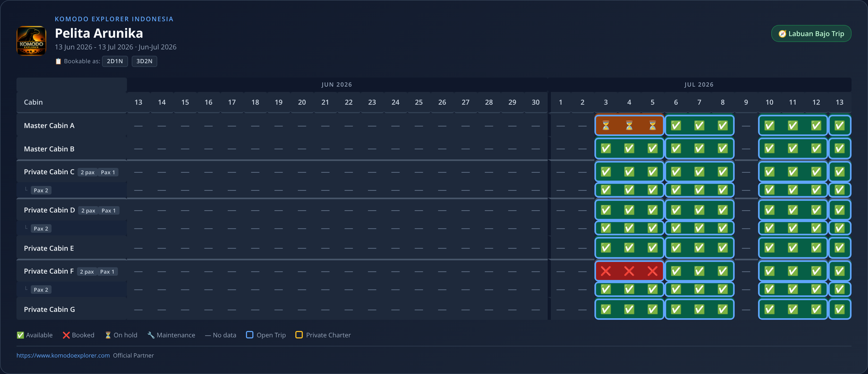Screen dimensions: 868x374
Task: Click Private Cabin C Pax 1 check on Jul 11
Action: coord(793,172)
